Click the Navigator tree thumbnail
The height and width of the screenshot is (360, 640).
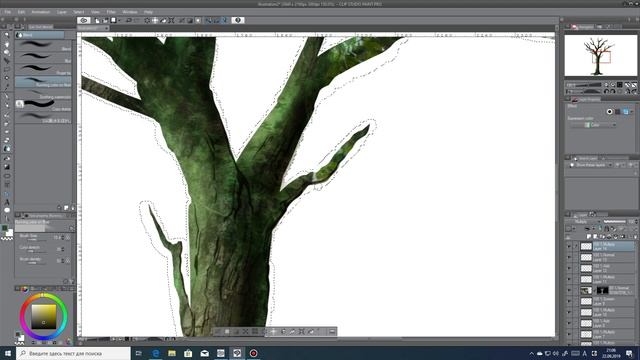600,55
